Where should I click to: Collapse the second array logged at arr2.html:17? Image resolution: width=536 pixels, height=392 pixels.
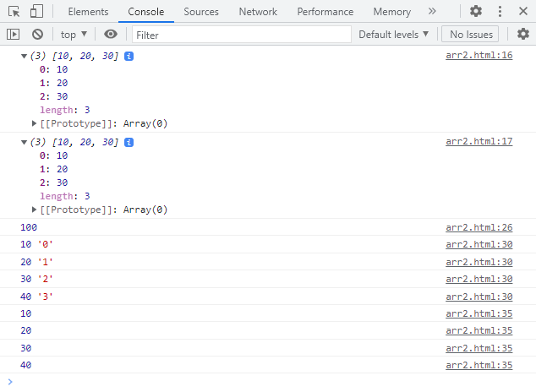click(24, 142)
